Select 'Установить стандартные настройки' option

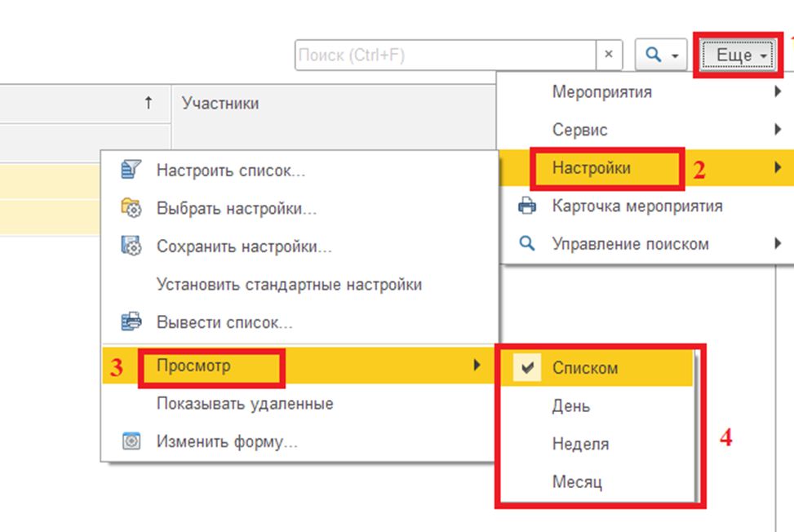(289, 285)
